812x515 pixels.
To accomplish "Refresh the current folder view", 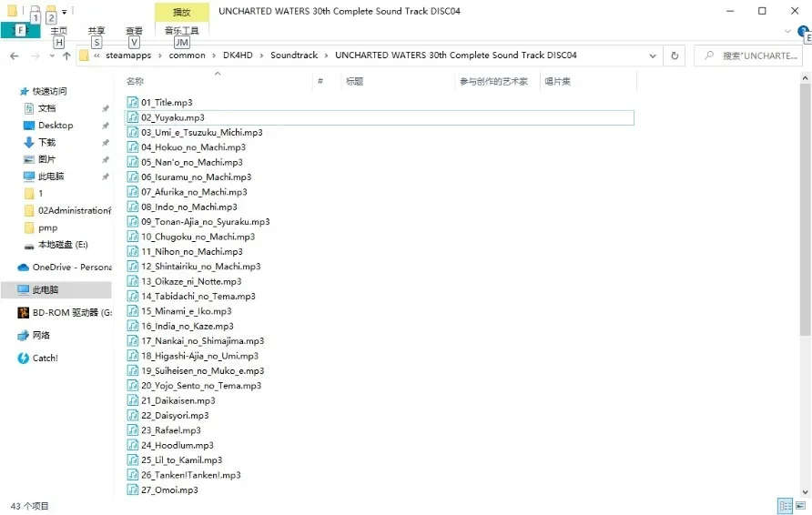I will pos(675,56).
